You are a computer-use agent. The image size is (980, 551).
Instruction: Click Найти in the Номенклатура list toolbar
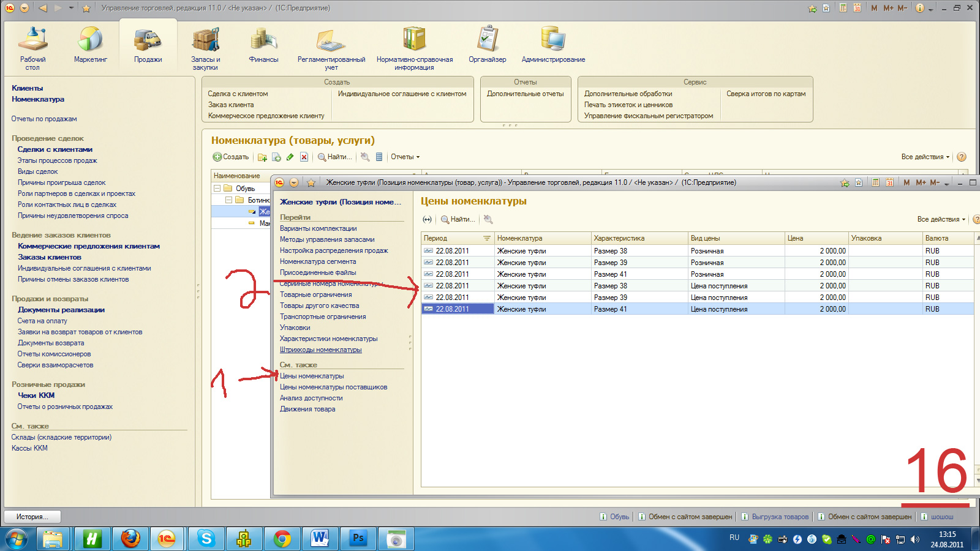pos(334,157)
